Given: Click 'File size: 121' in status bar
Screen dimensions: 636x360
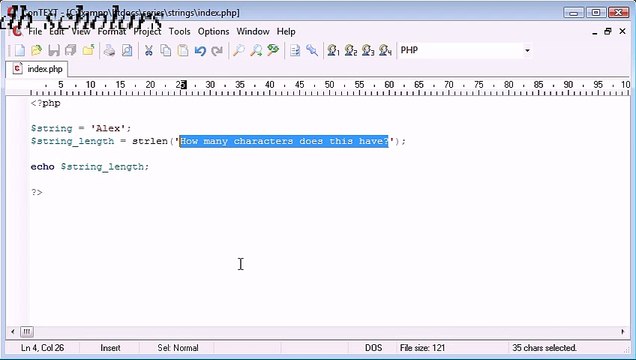Looking at the screenshot, I should [x=422, y=348].
